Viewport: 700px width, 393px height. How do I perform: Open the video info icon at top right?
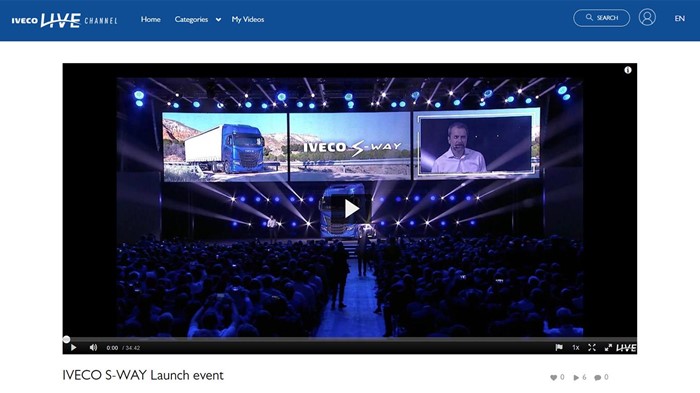coord(628,70)
